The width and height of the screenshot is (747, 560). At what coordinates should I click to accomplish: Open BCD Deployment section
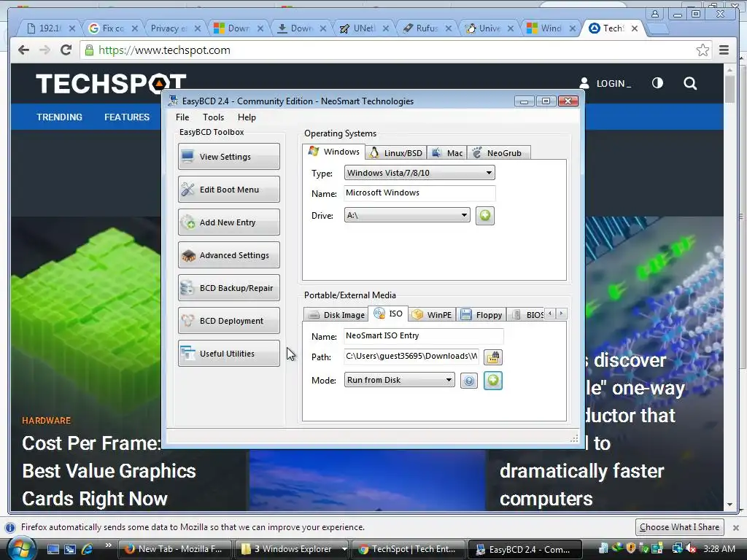tap(228, 321)
